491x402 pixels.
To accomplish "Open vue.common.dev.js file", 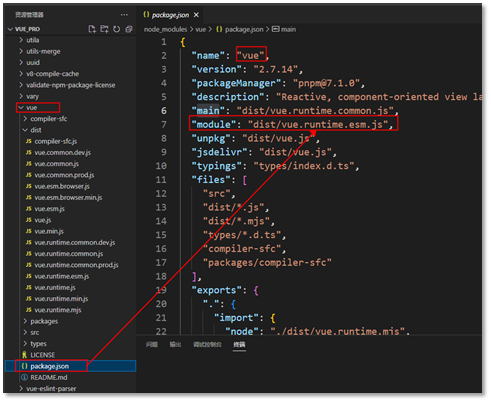I will point(62,152).
